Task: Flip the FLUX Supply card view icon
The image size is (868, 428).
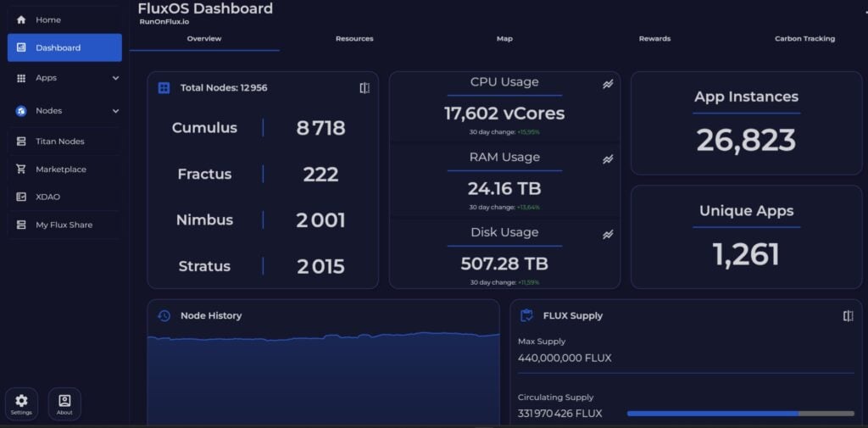Action: (x=848, y=315)
